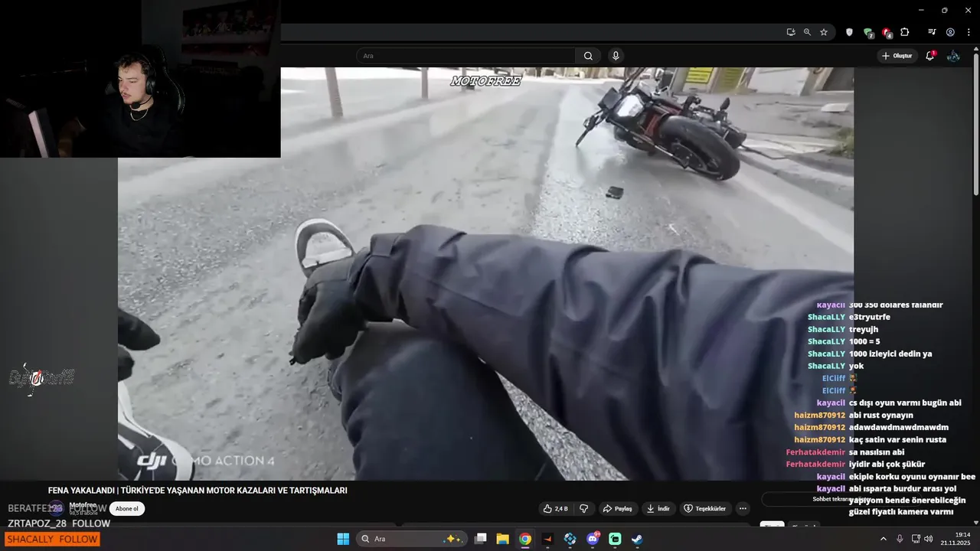This screenshot has height=551, width=980.
Task: Open the YouTube account avatar menu
Action: pos(953,56)
